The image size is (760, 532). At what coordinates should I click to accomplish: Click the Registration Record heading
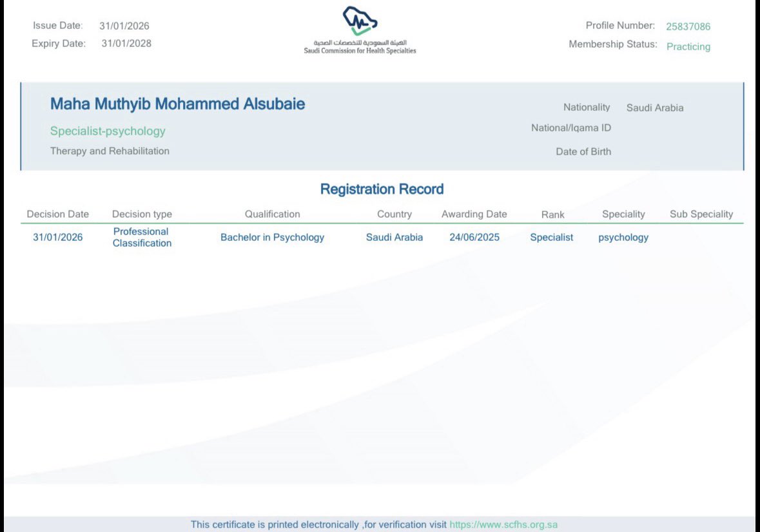click(382, 189)
